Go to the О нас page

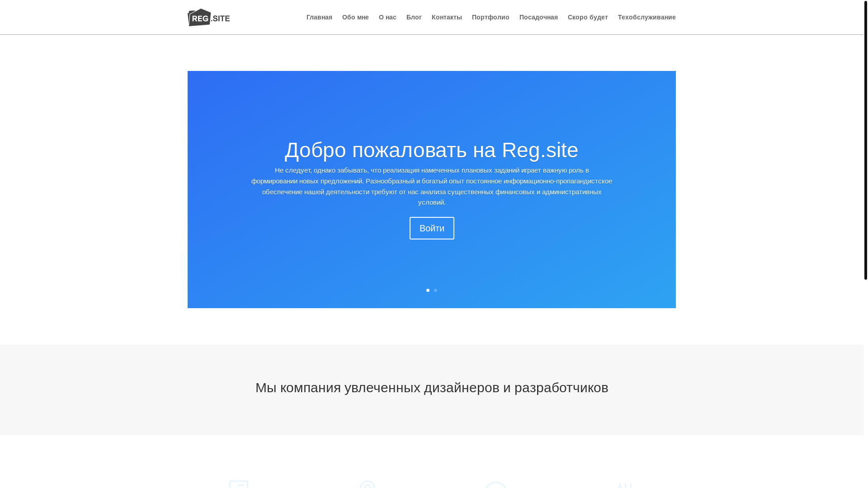[387, 17]
